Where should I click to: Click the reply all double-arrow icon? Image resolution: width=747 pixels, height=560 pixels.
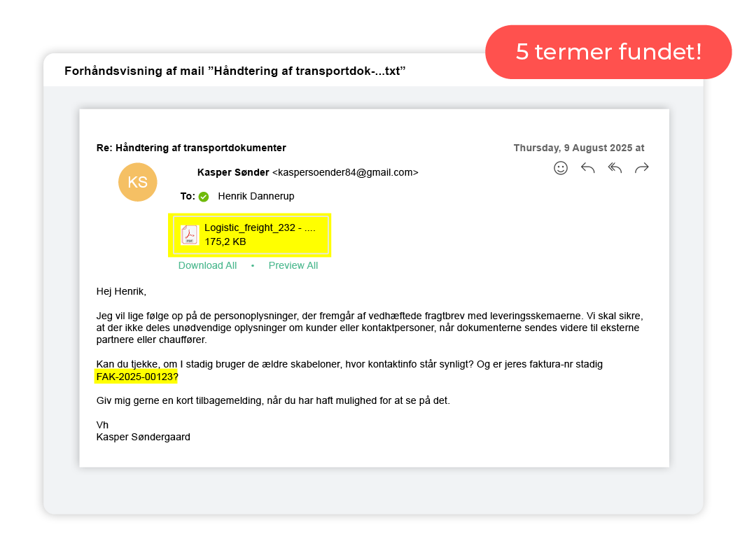(x=615, y=168)
